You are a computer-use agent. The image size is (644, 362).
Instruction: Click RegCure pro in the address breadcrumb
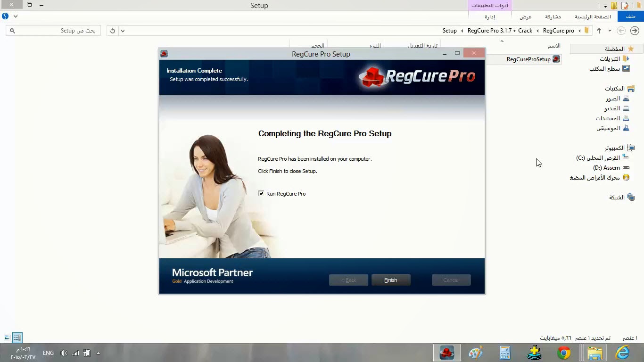(559, 31)
